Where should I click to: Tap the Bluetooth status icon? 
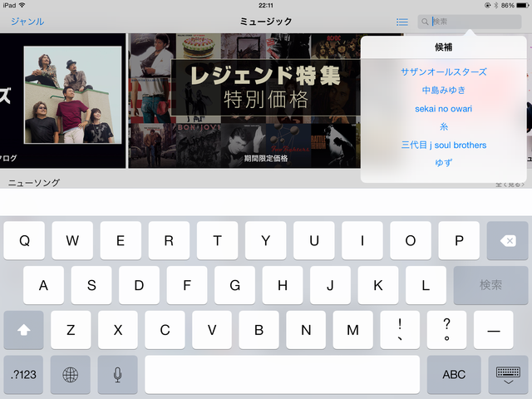coord(495,5)
